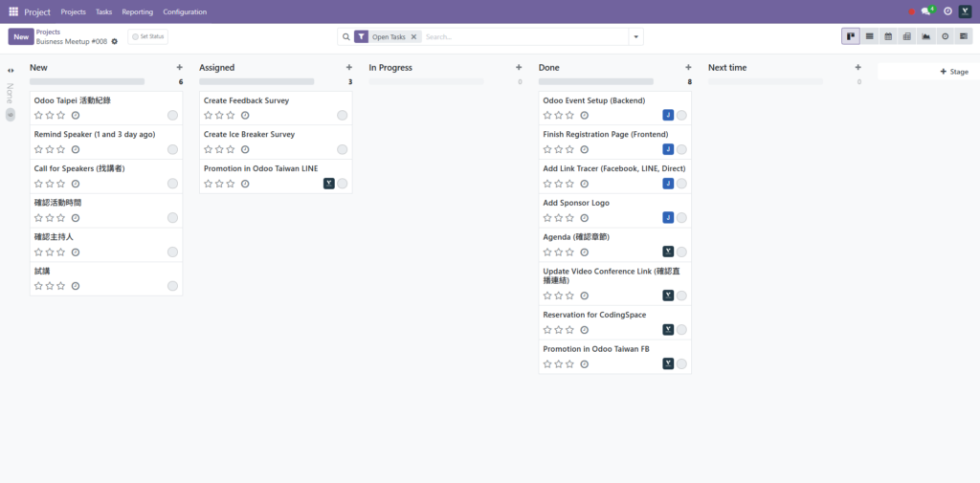Click the Set Status button
The width and height of the screenshot is (980, 483).
click(x=147, y=36)
